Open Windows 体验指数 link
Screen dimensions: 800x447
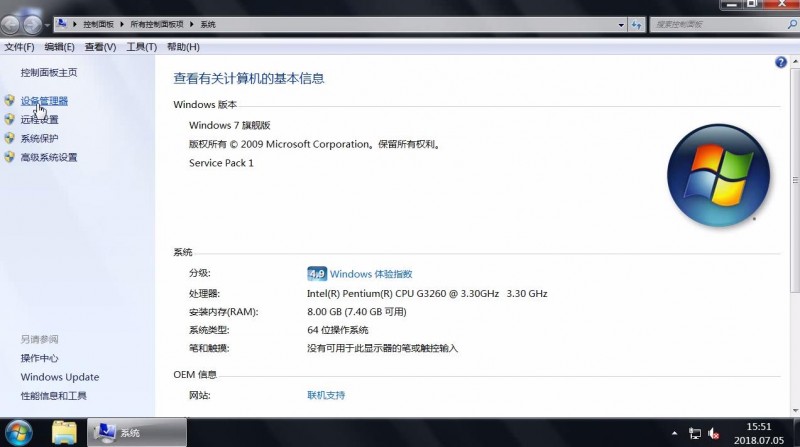click(371, 274)
